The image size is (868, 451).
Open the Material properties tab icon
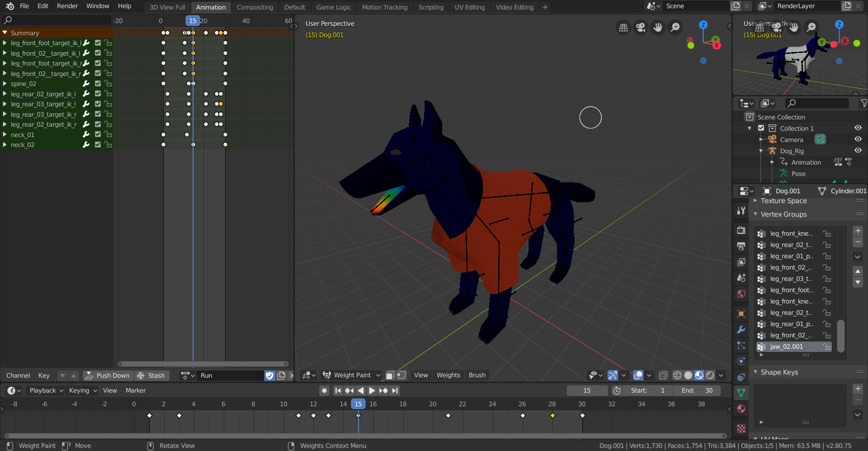[x=741, y=409]
